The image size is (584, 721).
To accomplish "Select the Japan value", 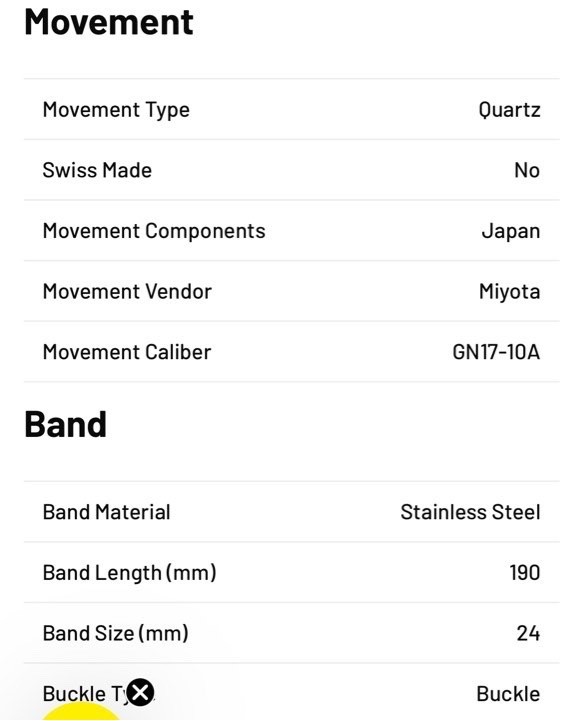I will pyautogui.click(x=511, y=231).
